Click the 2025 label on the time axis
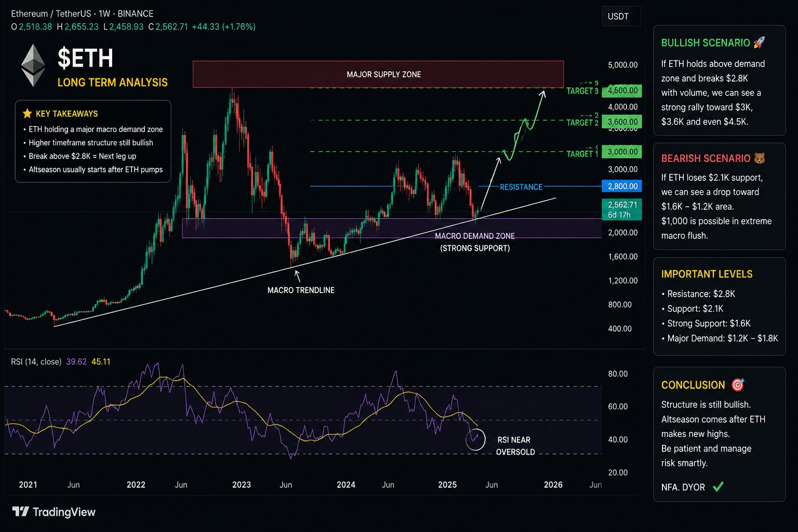 coord(447,485)
